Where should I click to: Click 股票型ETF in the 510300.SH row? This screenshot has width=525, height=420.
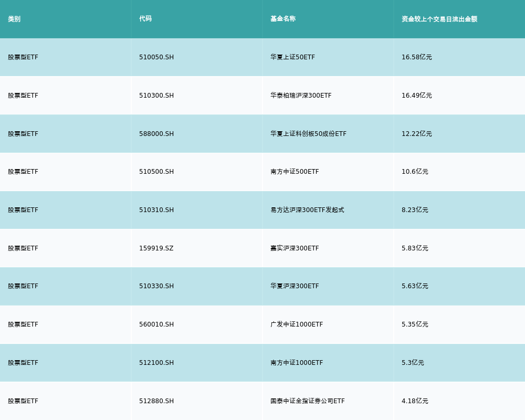click(x=23, y=96)
